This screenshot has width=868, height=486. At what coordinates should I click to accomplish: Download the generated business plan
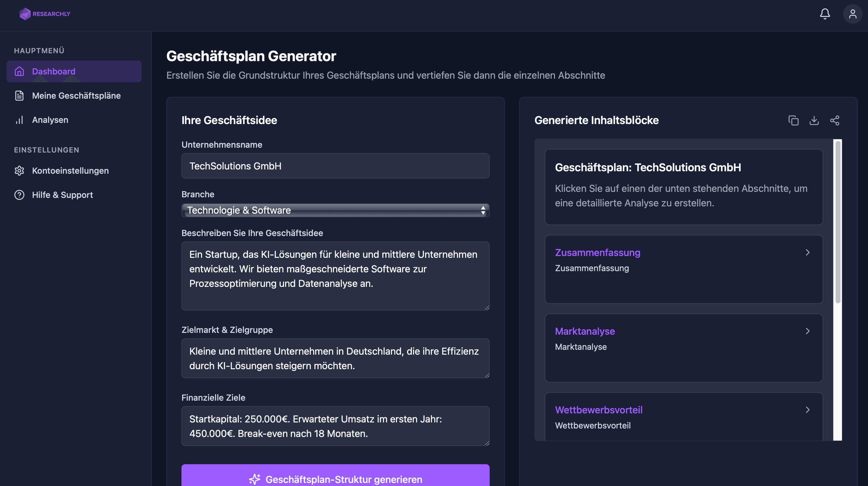tap(814, 120)
